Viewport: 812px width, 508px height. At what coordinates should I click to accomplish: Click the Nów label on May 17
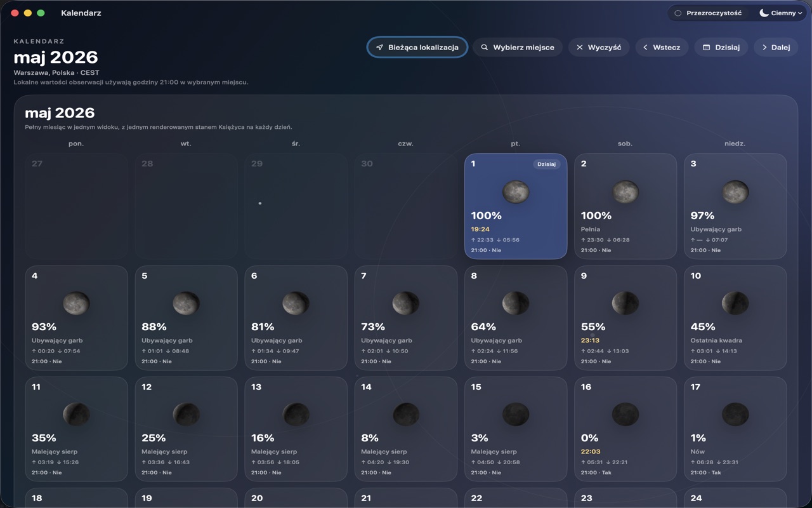point(697,451)
